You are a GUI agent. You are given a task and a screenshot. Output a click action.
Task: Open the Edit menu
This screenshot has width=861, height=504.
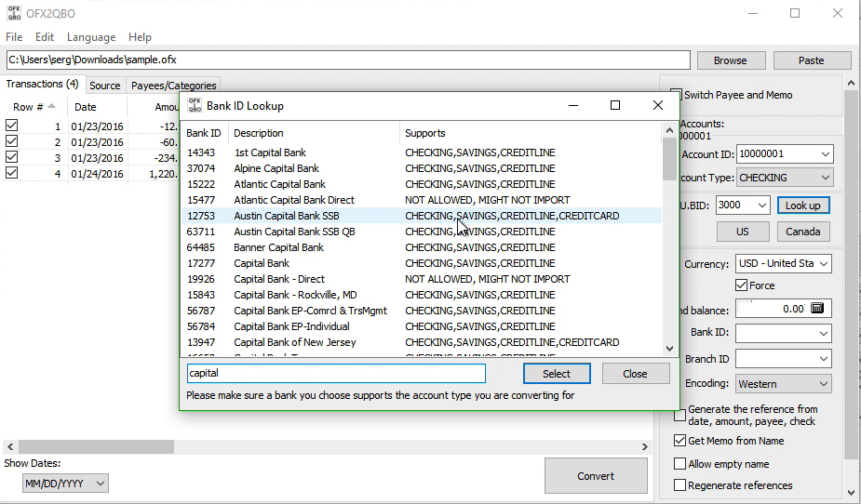pyautogui.click(x=45, y=37)
